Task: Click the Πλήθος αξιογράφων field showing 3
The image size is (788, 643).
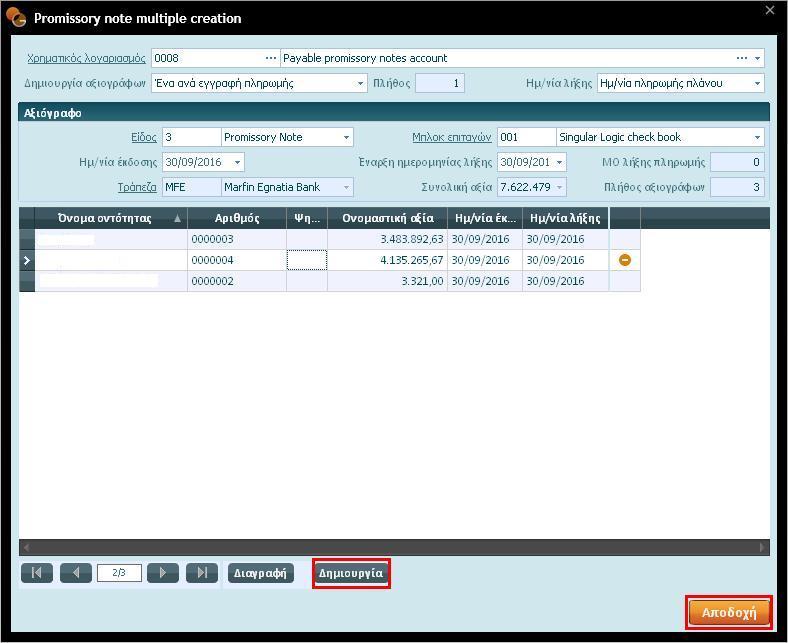Action: coord(737,188)
